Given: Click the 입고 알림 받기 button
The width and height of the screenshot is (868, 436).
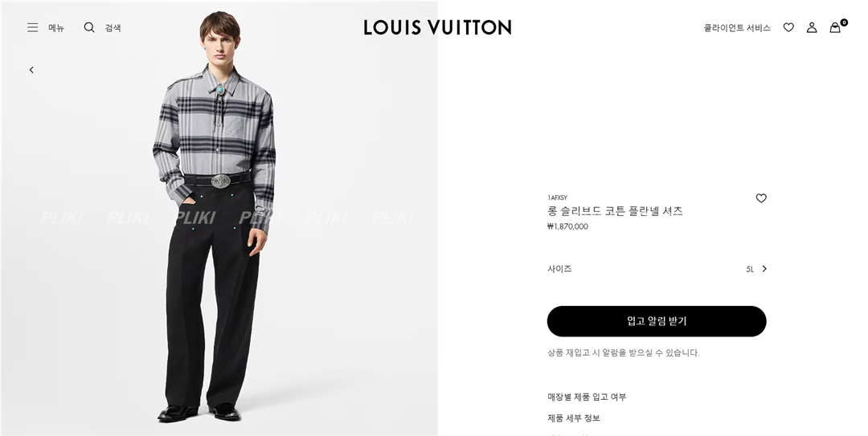Looking at the screenshot, I should (657, 321).
